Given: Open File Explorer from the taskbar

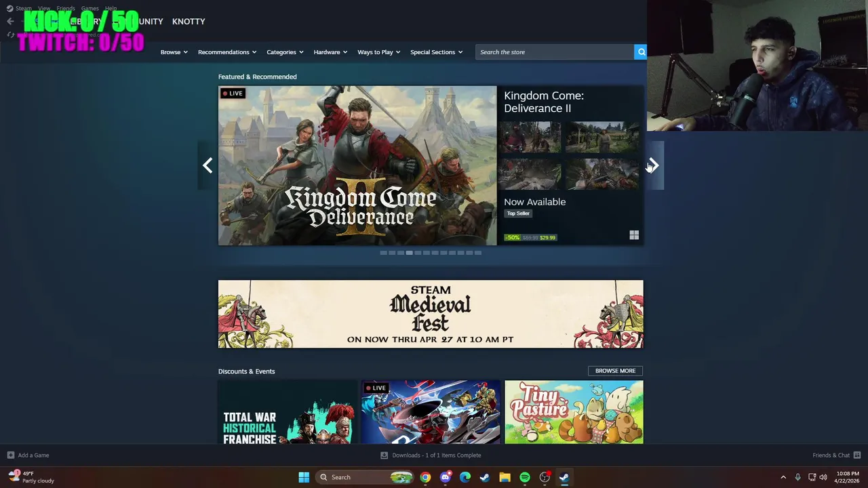Looking at the screenshot, I should 505,477.
